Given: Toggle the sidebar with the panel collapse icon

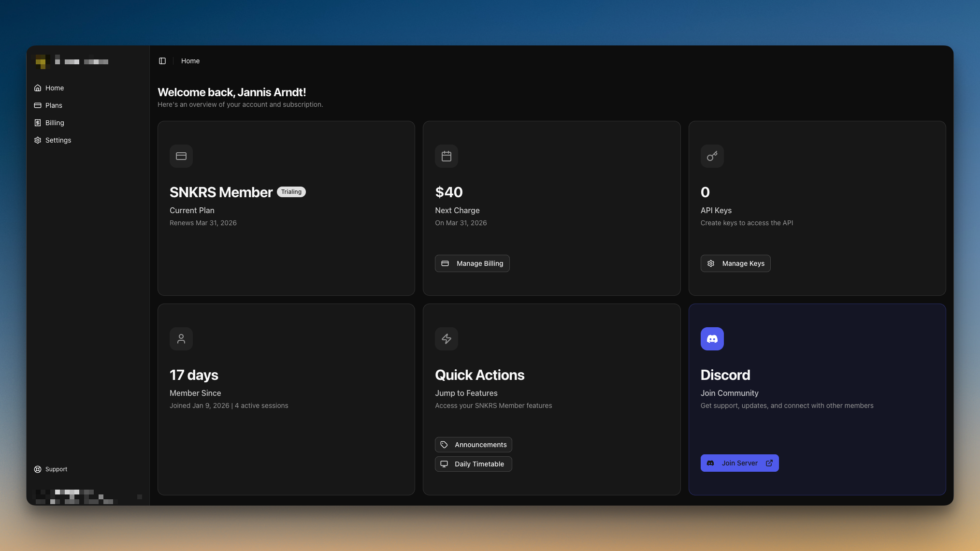Looking at the screenshot, I should pyautogui.click(x=162, y=60).
